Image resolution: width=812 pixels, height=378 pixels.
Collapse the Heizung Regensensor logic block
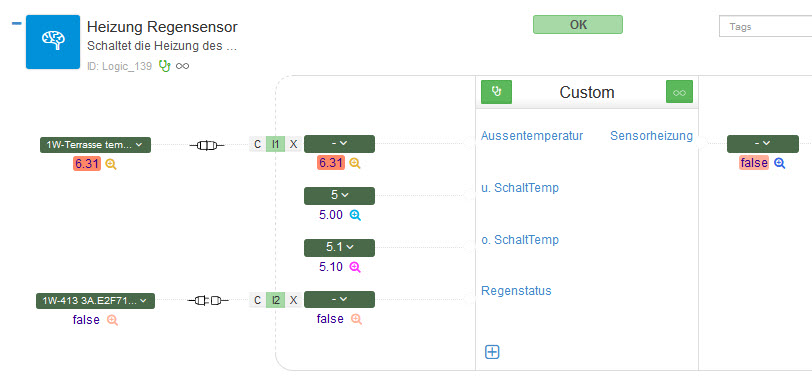(17, 23)
